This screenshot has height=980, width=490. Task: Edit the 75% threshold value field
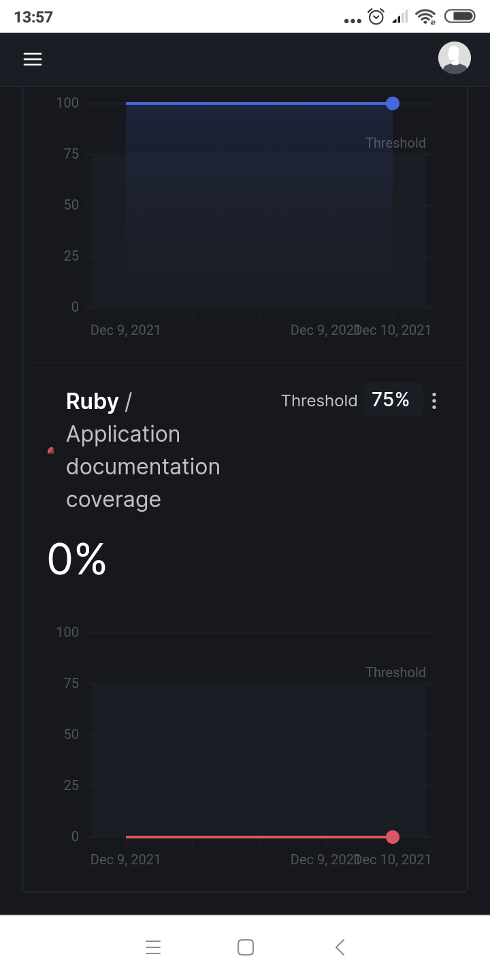coord(392,400)
